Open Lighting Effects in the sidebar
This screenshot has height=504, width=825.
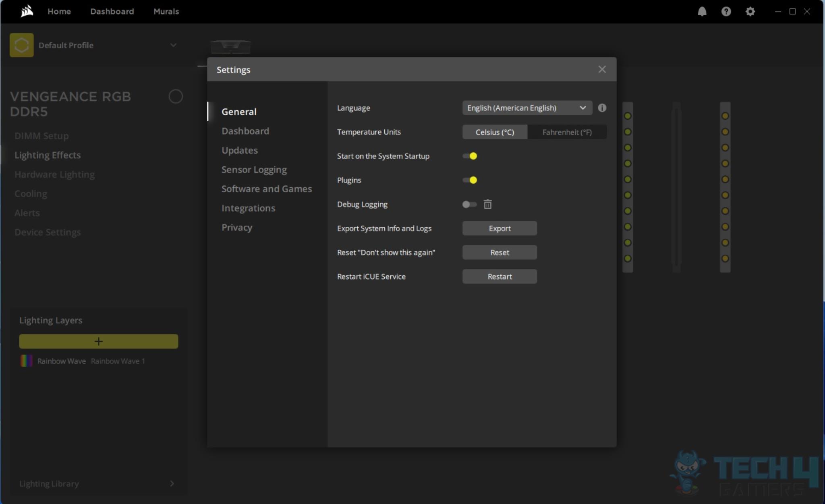tap(48, 155)
